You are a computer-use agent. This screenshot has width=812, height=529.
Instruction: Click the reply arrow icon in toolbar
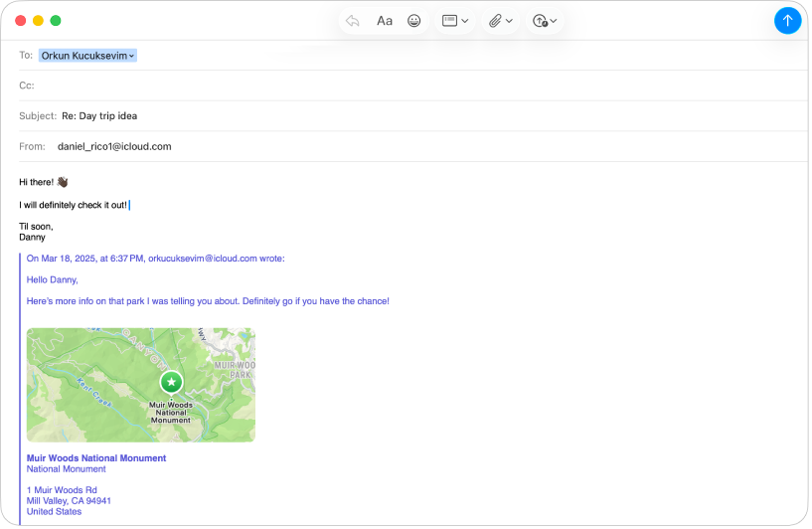pos(354,21)
